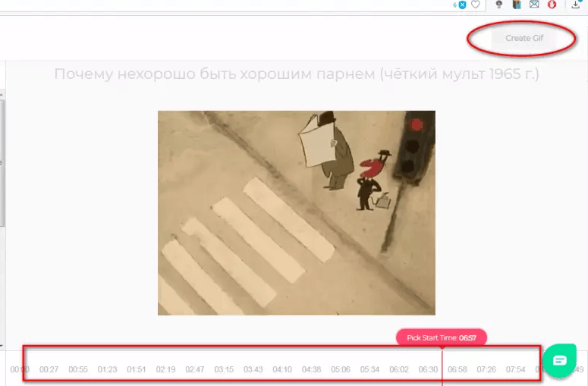This screenshot has width=588, height=386.
Task: Click the book-shaped extension icon
Action: 517,5
